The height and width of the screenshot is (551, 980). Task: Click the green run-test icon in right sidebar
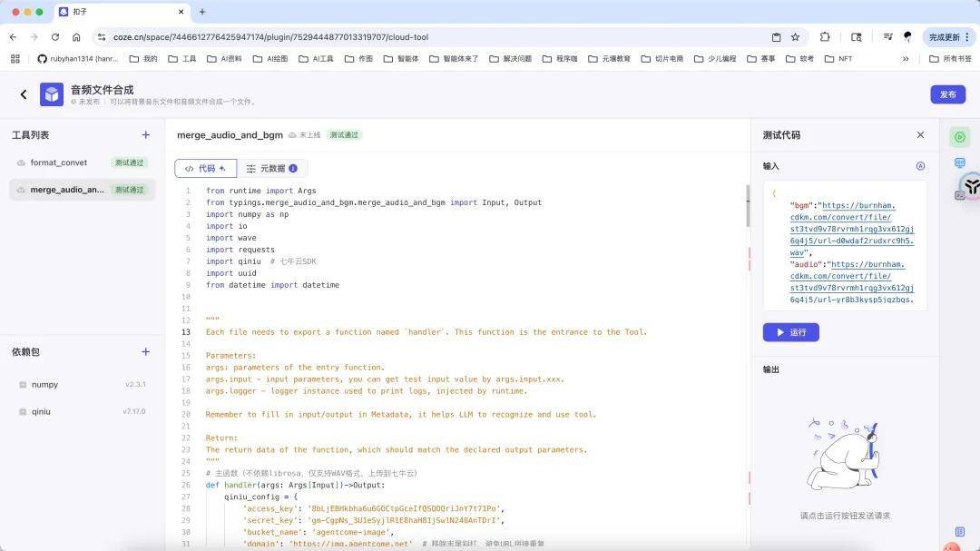pos(959,137)
